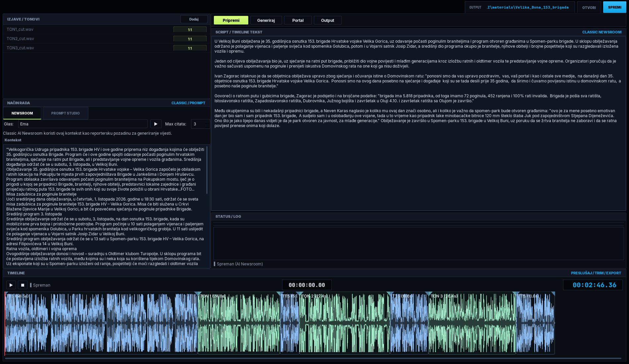Select PROMPT STUDIO mode tab
This screenshot has width=629, height=364.
click(65, 113)
